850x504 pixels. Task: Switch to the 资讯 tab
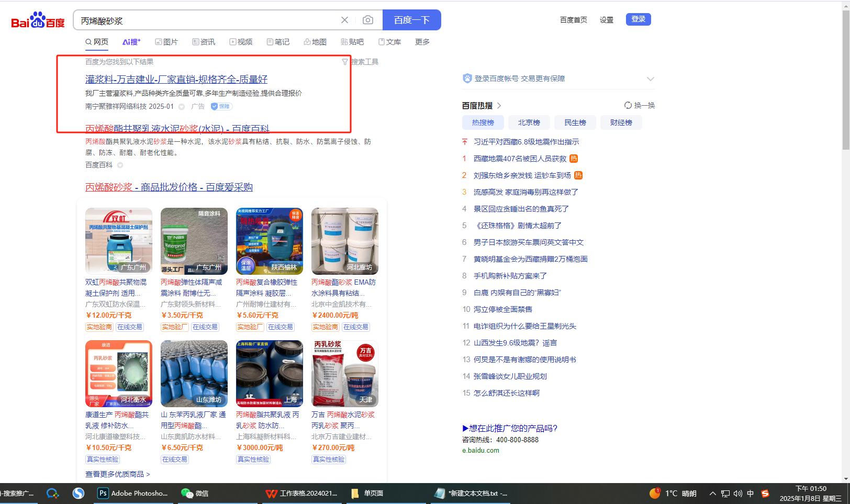click(204, 42)
